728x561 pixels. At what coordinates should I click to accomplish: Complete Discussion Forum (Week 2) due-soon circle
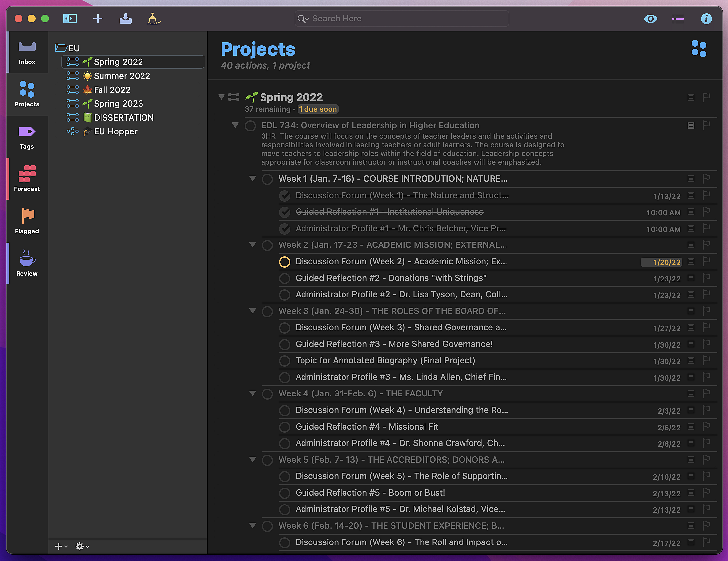coord(285,262)
